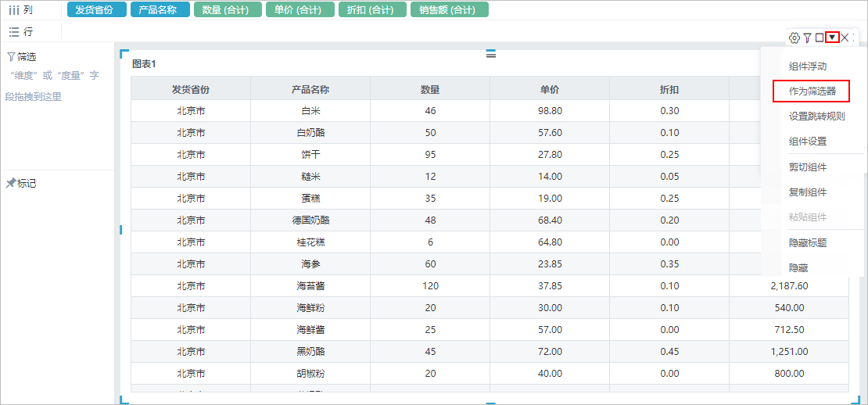868x405 pixels.
Task: Click the 海参 product cell
Action: pyautogui.click(x=310, y=264)
